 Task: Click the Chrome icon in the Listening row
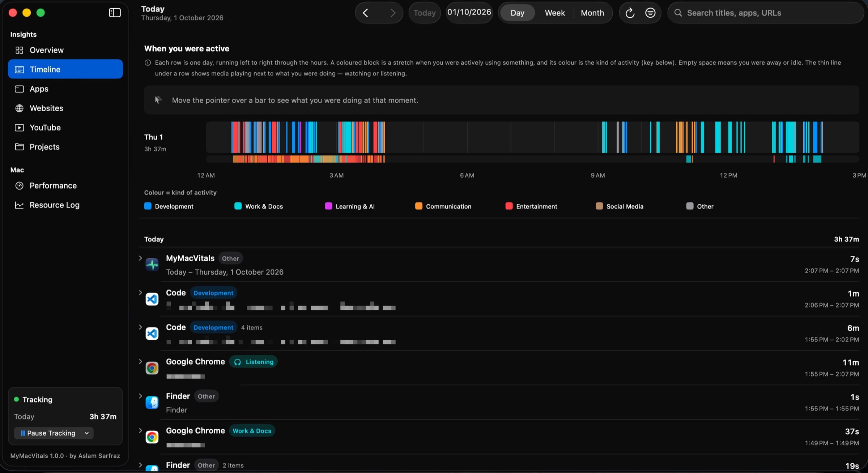152,368
